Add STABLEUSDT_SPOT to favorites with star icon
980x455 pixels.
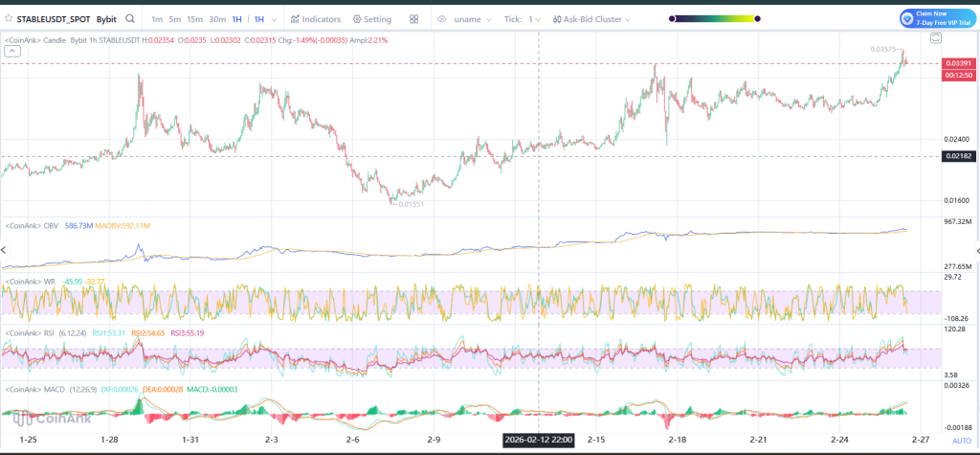[x=9, y=18]
